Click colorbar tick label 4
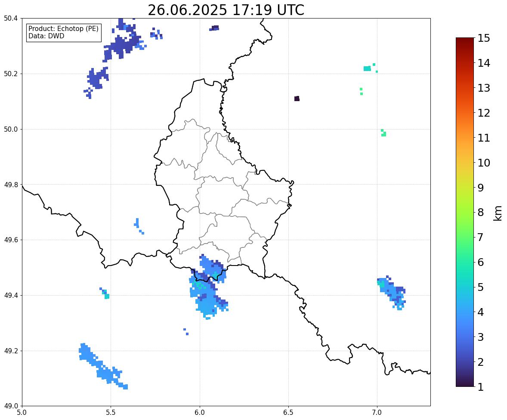 tap(481, 312)
